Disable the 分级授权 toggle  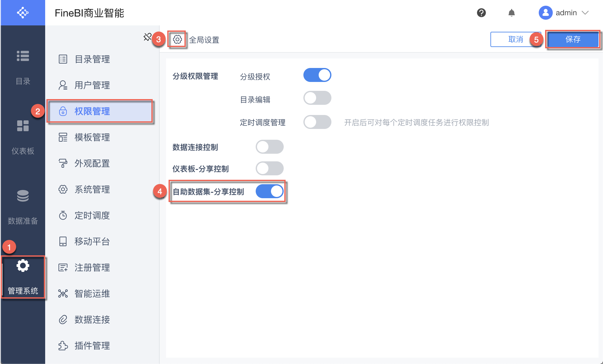pos(317,75)
